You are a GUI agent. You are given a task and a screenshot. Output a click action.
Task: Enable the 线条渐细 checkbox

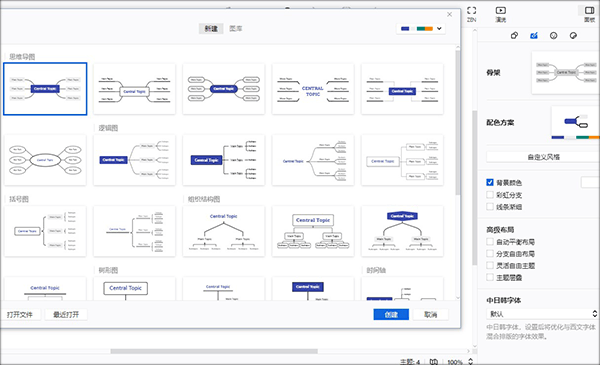[490, 207]
